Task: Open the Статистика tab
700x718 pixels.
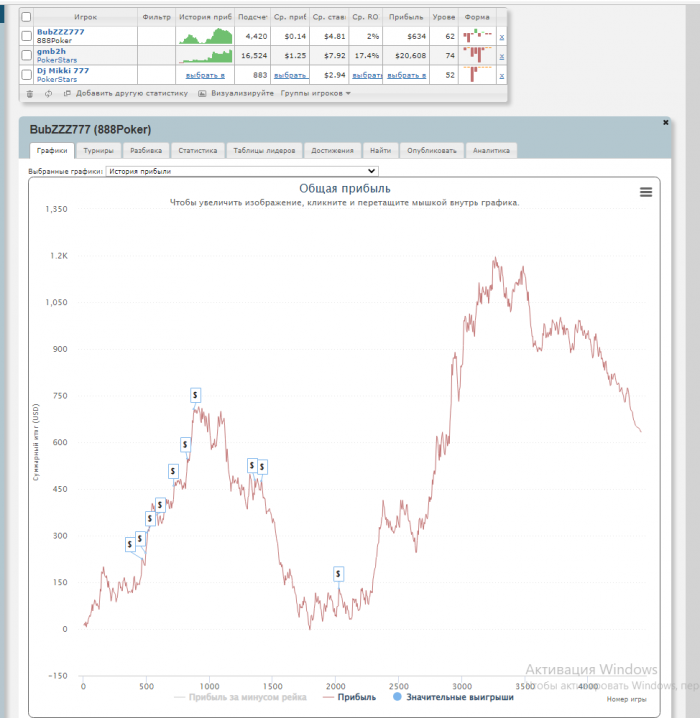Action: tap(198, 150)
